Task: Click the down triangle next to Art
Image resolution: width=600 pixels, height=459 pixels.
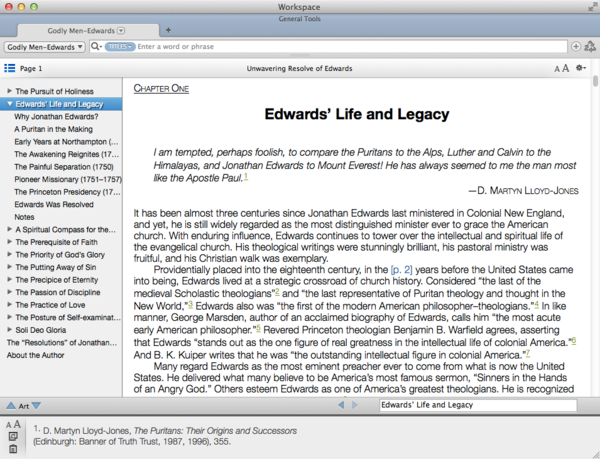Action: pos(36,405)
